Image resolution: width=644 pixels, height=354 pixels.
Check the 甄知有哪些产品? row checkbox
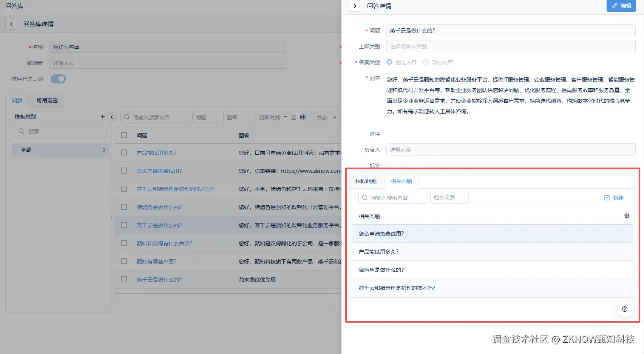point(124,261)
